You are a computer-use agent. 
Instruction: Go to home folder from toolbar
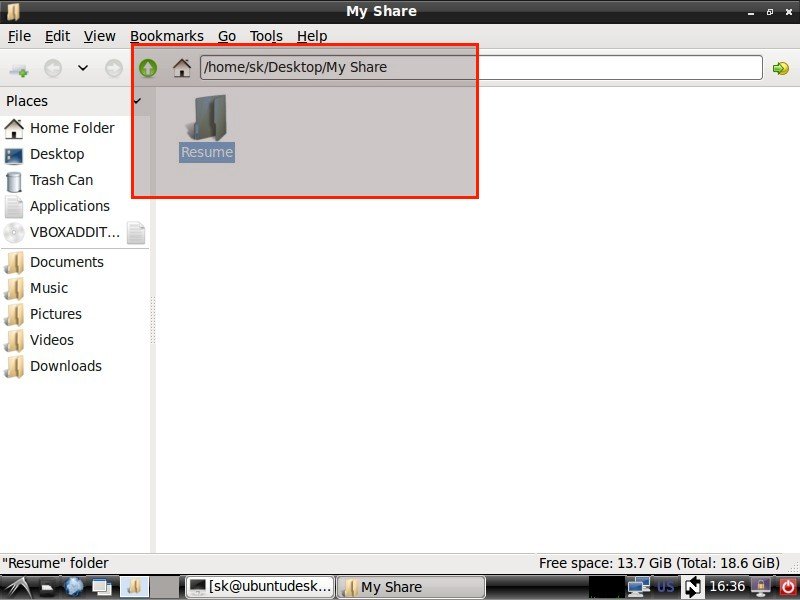[x=182, y=68]
